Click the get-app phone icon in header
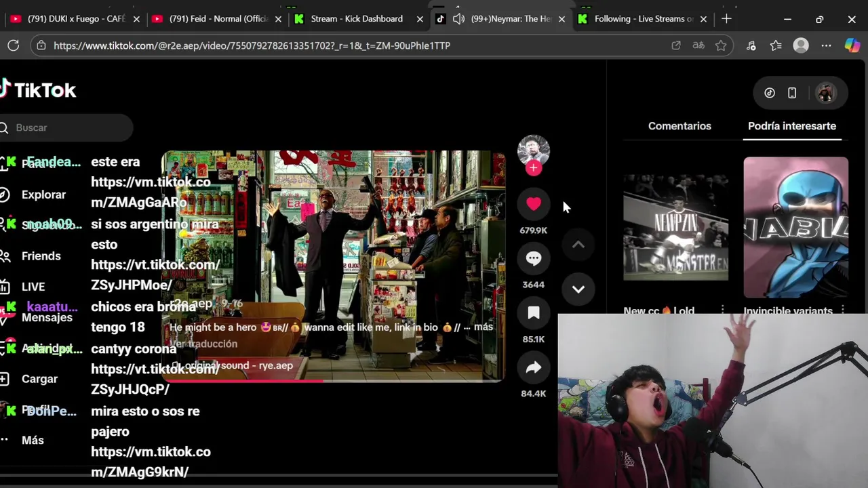The width and height of the screenshot is (868, 488). pyautogui.click(x=792, y=93)
